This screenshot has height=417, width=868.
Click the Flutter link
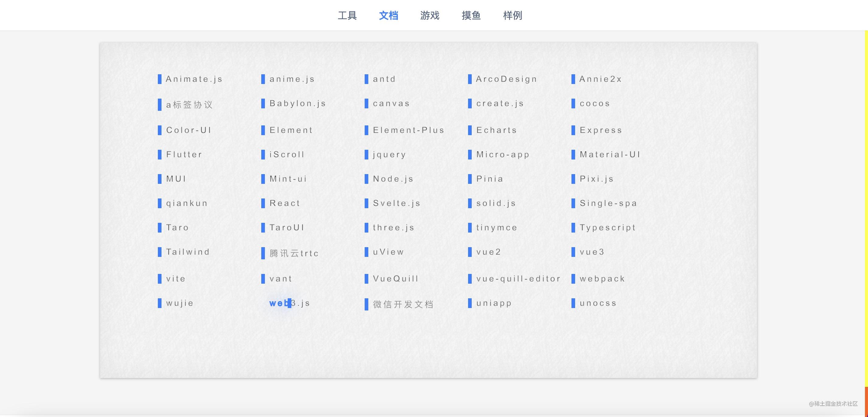click(x=184, y=154)
